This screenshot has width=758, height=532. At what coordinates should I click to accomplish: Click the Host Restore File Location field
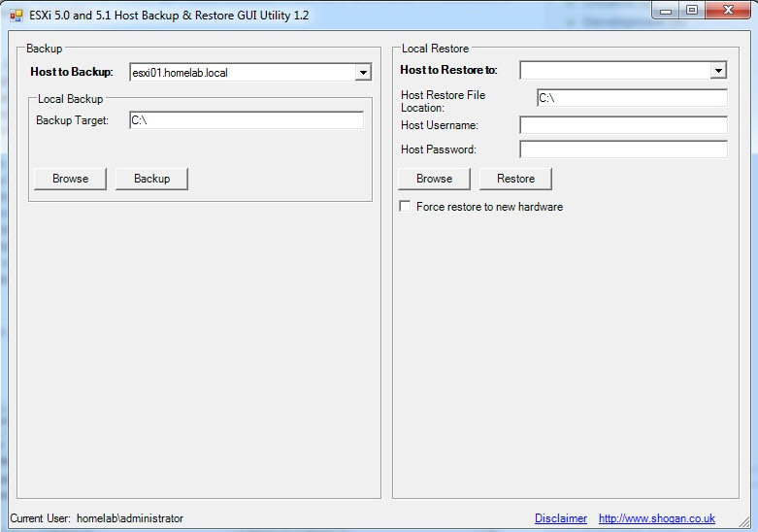tap(631, 98)
